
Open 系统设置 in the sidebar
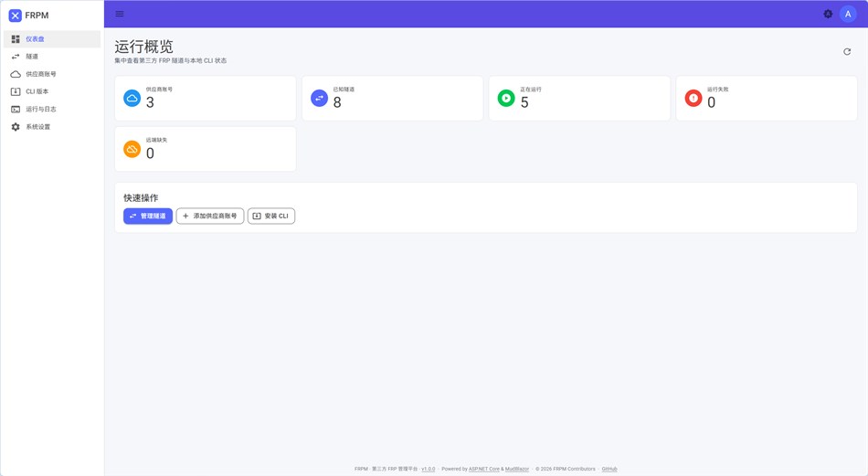point(52,127)
